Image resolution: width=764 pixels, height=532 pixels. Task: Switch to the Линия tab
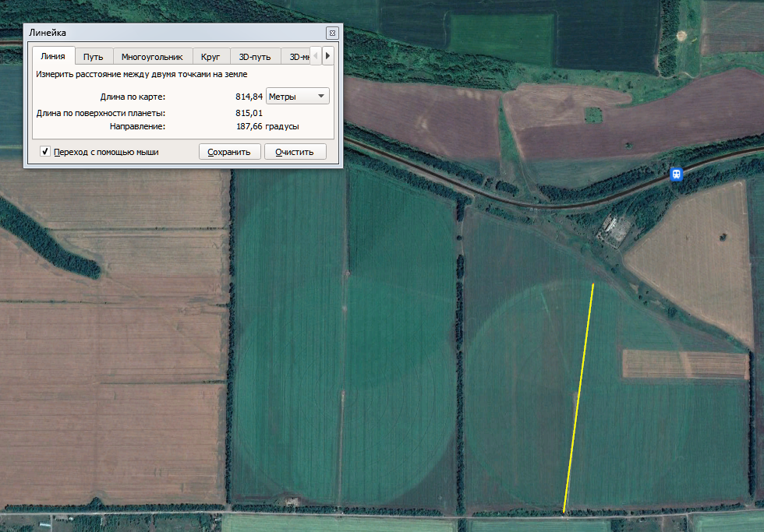coord(53,57)
